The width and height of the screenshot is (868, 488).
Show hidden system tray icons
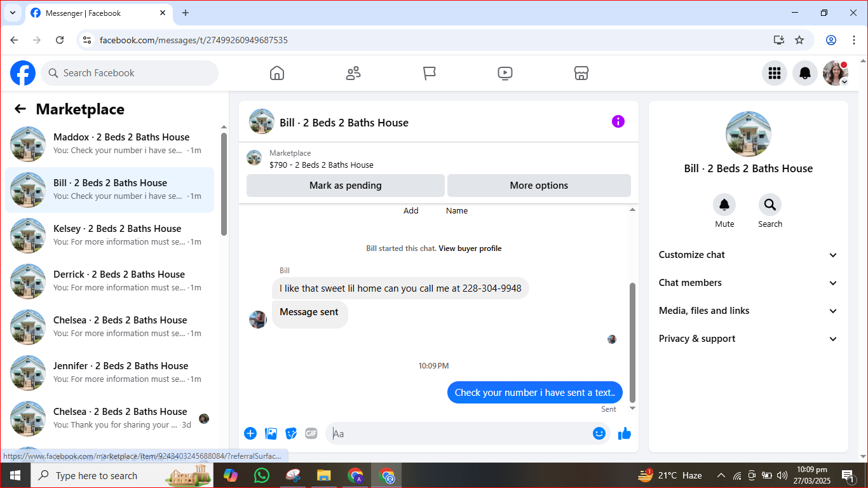(721, 475)
